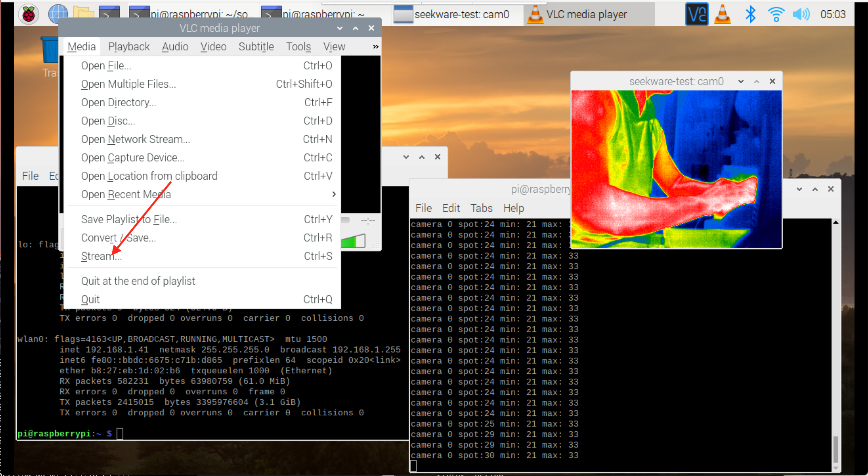868x476 pixels.
Task: Click the inet 192.168.1.41 address text
Action: pyautogui.click(x=104, y=350)
